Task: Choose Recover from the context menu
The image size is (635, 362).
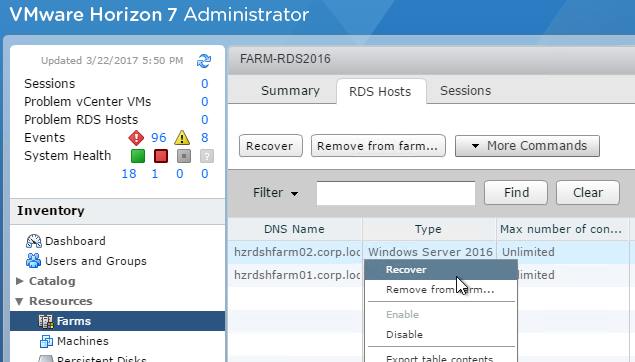Action: [x=441, y=270]
